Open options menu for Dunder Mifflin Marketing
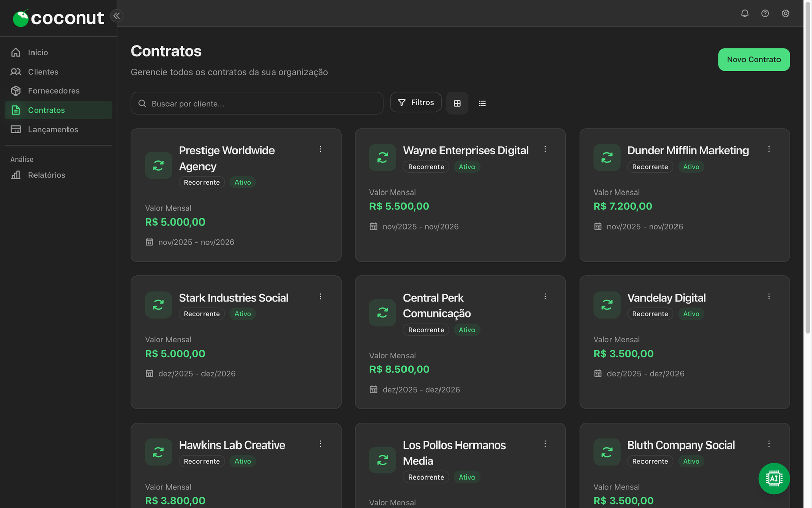 (769, 149)
